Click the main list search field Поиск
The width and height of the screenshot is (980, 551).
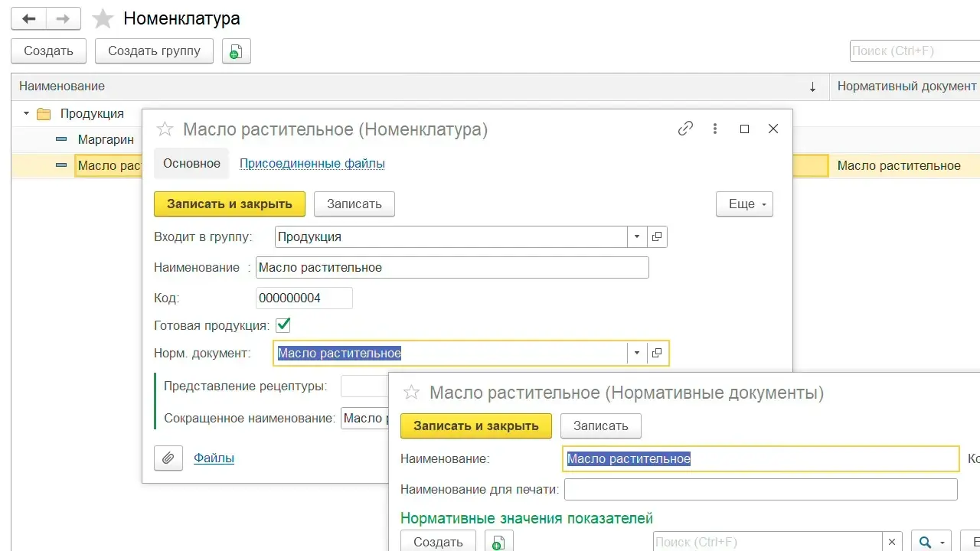(915, 51)
